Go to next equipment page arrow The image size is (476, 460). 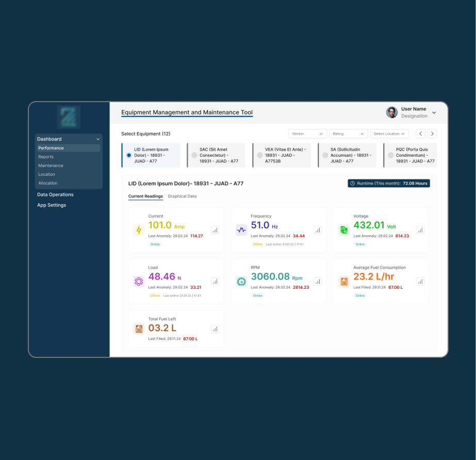coord(432,134)
